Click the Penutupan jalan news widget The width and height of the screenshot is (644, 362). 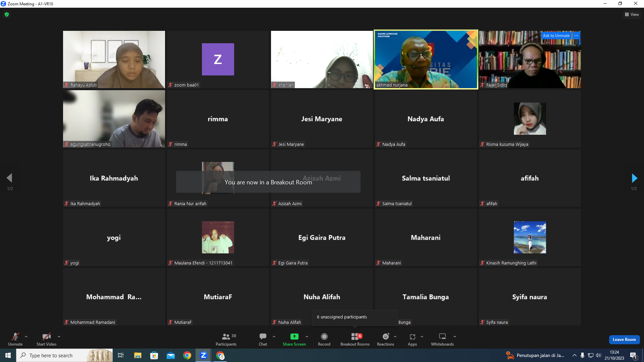point(535,355)
